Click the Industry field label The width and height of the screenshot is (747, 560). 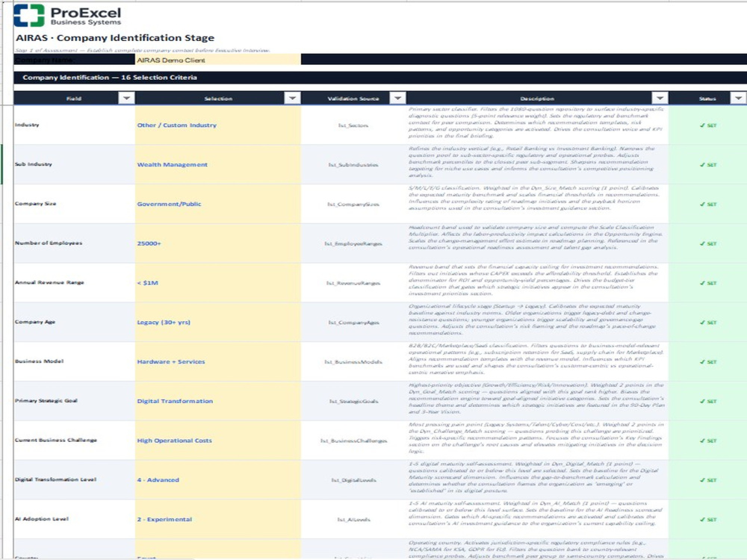pos(27,125)
